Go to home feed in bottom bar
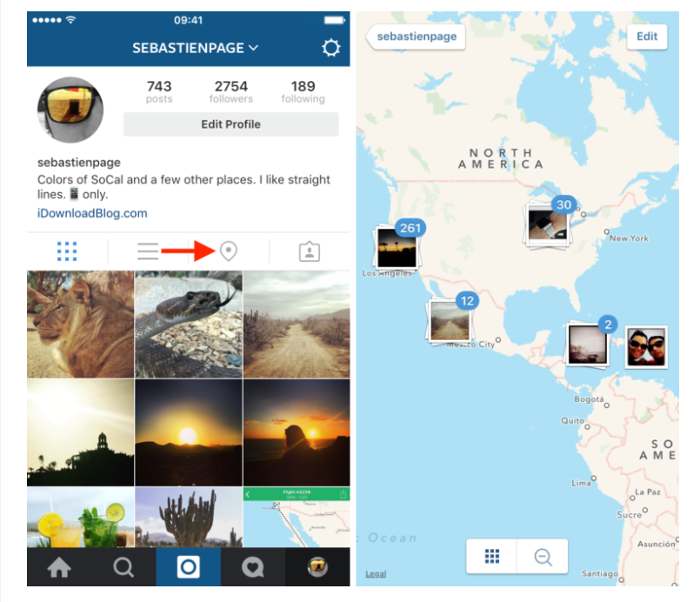Screen dimensions: 700x602 point(59,567)
